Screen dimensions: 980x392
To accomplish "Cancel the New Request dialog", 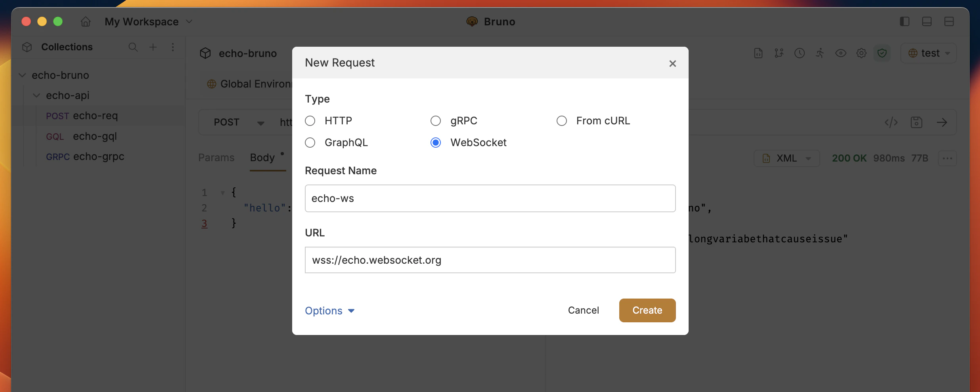I will [x=584, y=310].
